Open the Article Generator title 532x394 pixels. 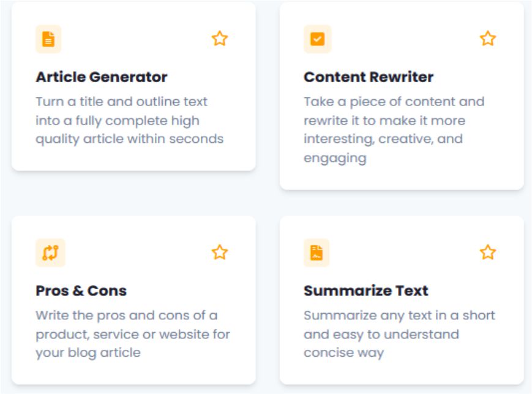coord(101,77)
